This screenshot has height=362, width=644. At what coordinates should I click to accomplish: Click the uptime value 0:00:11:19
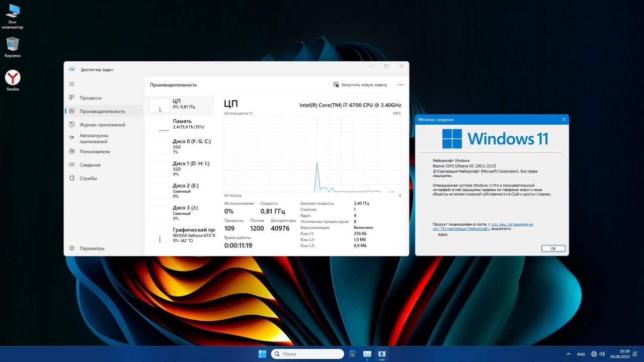(x=238, y=245)
